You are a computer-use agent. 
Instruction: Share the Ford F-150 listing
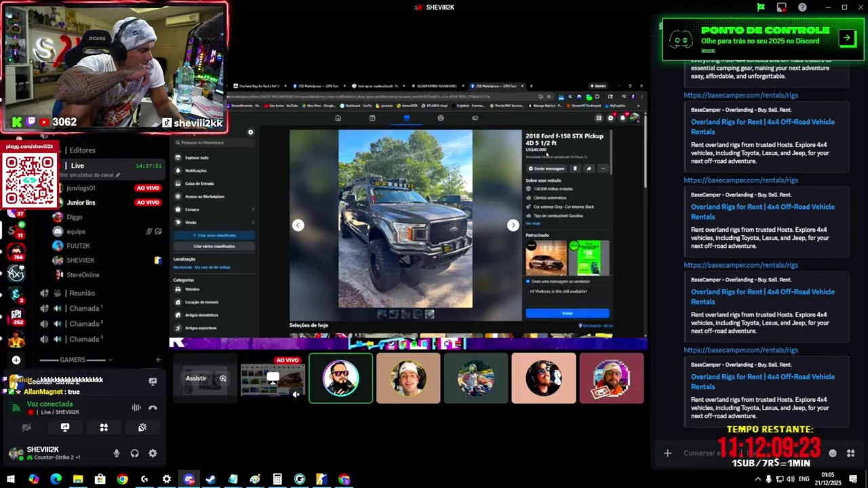(589, 168)
